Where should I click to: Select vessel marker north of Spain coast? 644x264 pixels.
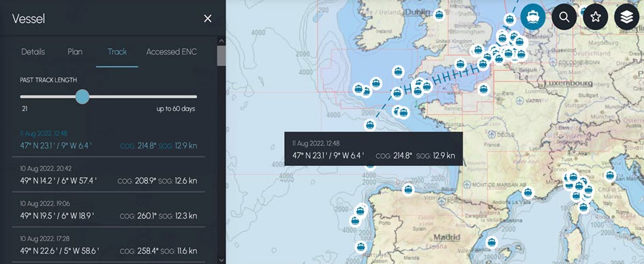tap(408, 189)
